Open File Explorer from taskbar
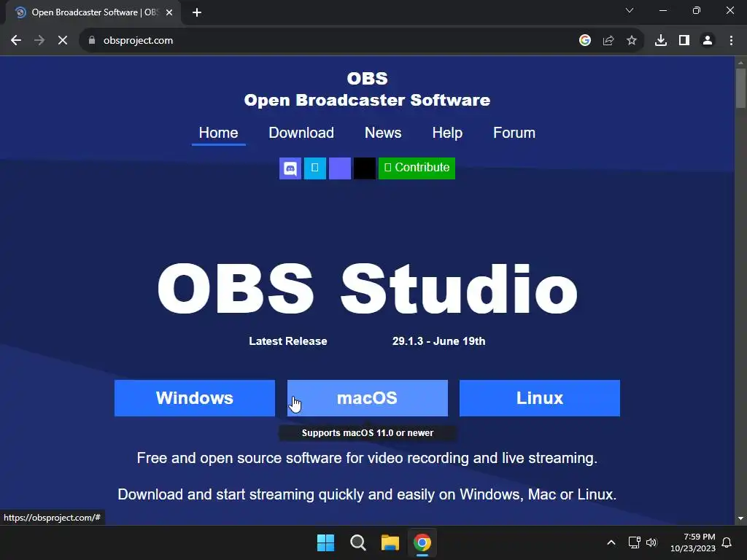Screen dimensions: 747x560 pos(390,542)
